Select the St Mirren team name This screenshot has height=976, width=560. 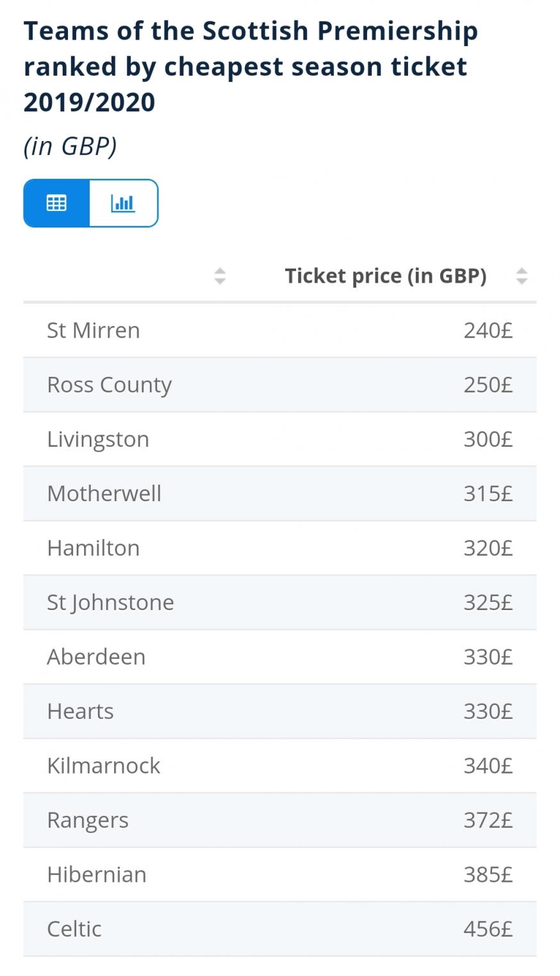tap(93, 330)
